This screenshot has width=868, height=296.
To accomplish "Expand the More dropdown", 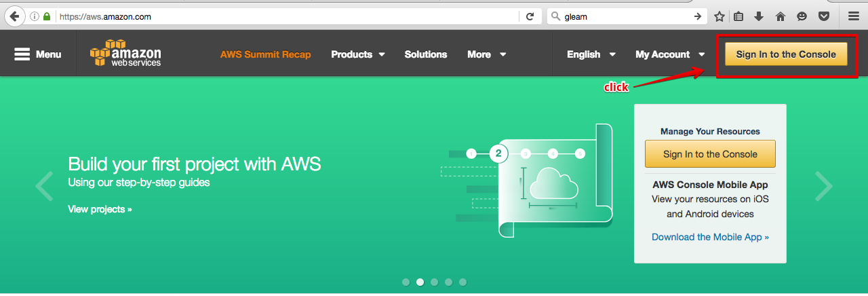I will tap(487, 54).
